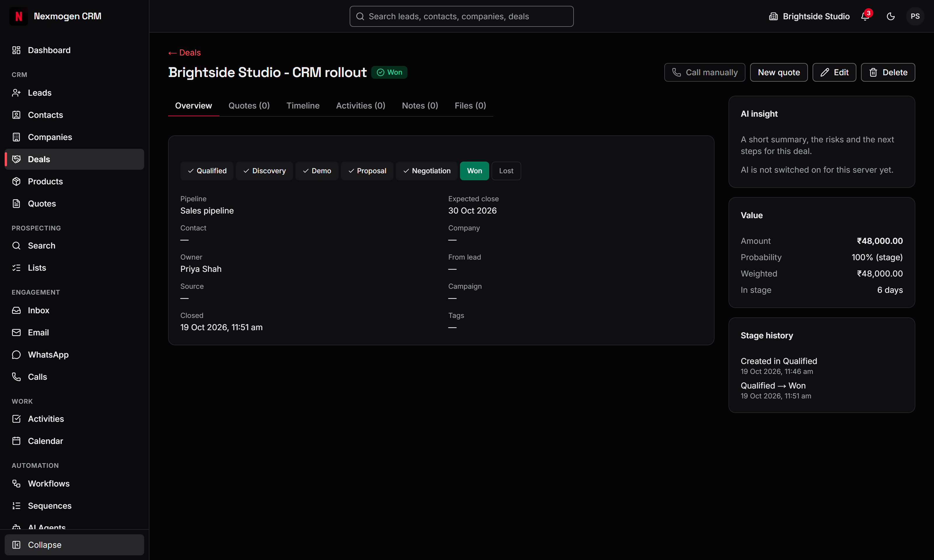
Task: Switch to Files (0) tab
Action: point(471,106)
